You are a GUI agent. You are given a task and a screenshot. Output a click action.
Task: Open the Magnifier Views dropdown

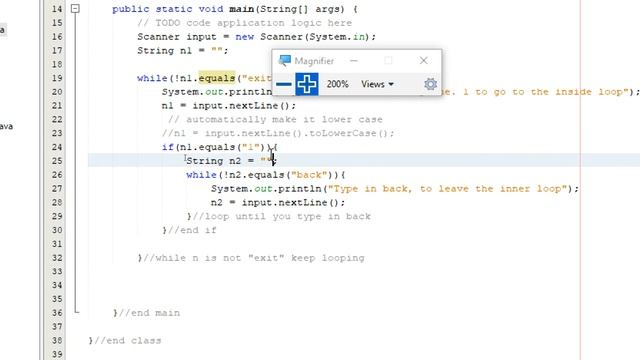coord(377,84)
